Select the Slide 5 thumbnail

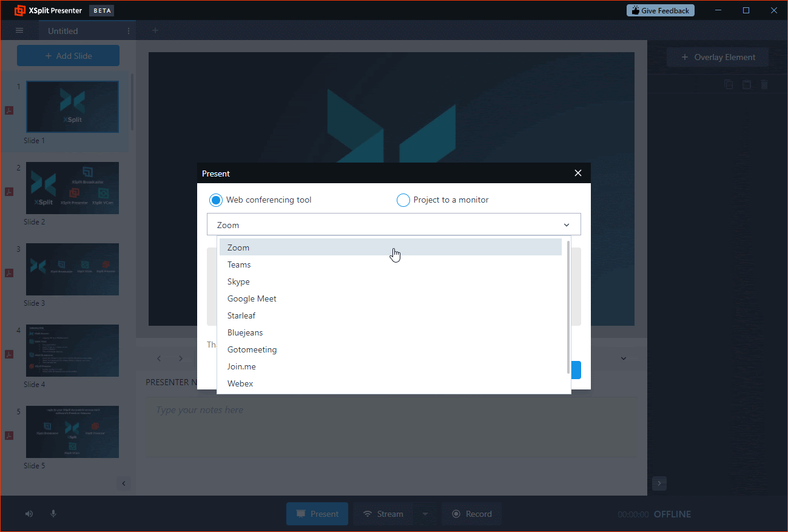pos(72,432)
